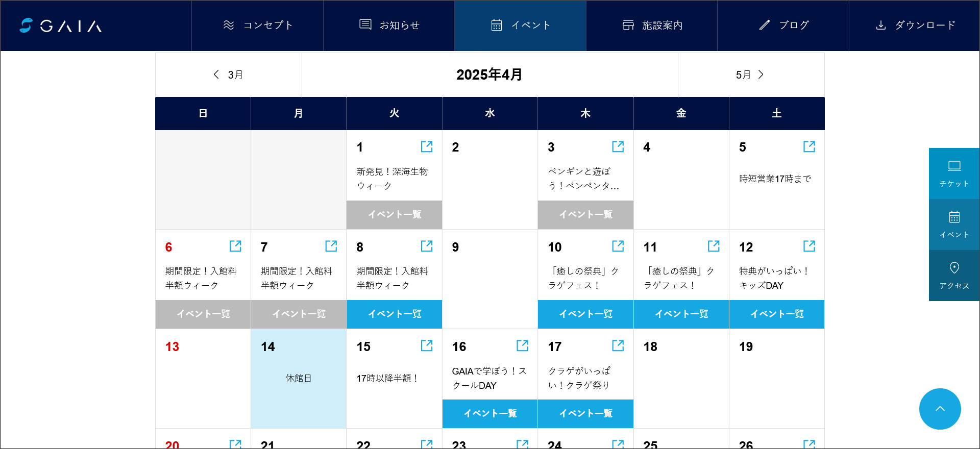Click イベント一覧 button under April 8
Viewport: 980px width, 449px height.
394,314
